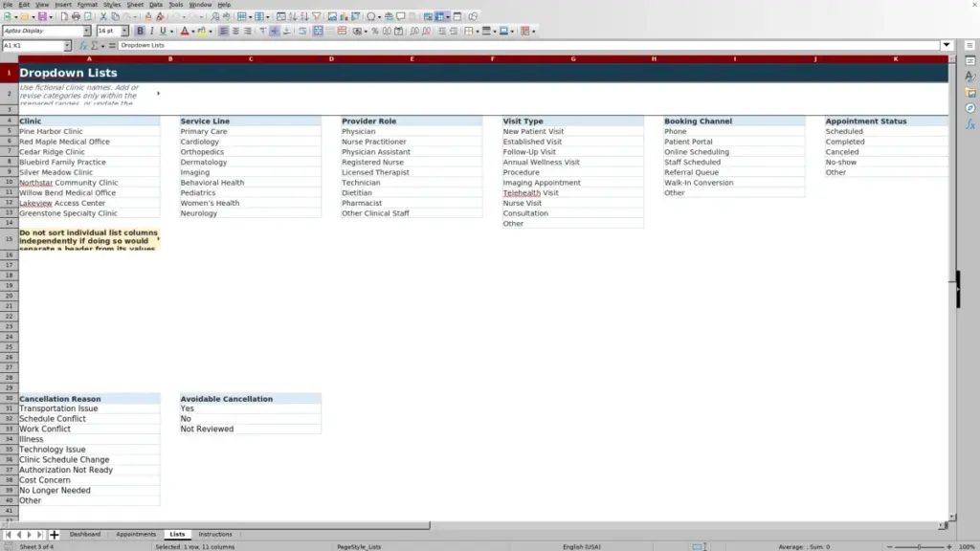
Task: Toggle Italic formatting
Action: pos(151,32)
